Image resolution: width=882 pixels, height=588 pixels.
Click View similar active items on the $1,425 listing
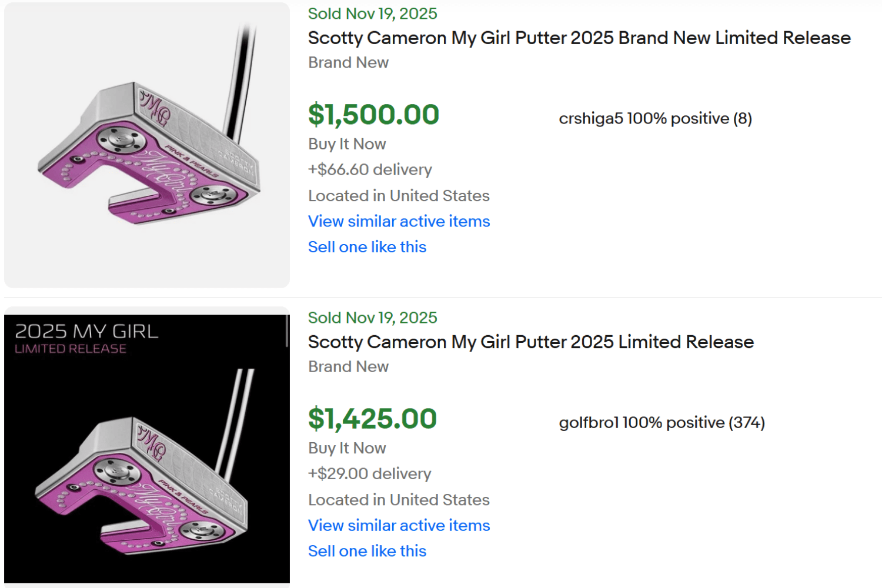[399, 525]
